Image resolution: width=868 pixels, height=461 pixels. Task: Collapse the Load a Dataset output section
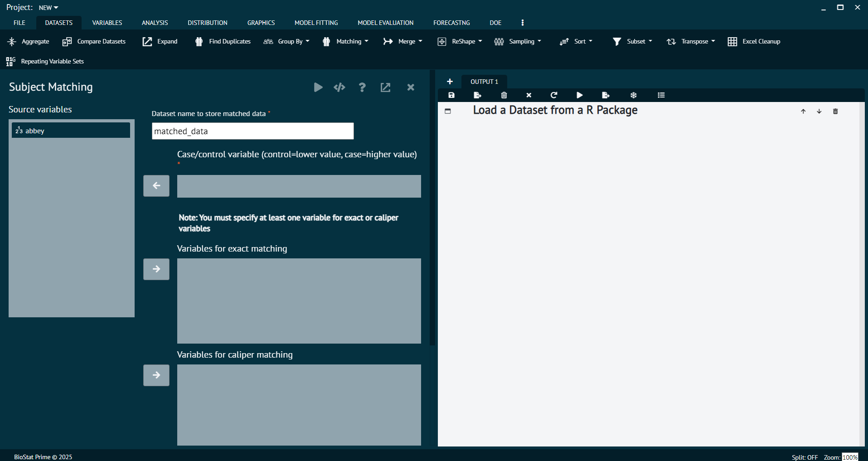[448, 110]
